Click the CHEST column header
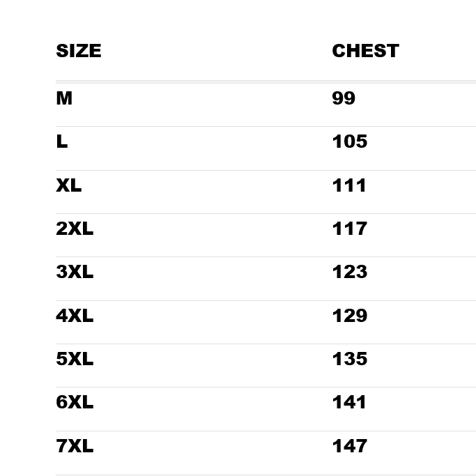The width and height of the screenshot is (476, 476). (x=365, y=51)
